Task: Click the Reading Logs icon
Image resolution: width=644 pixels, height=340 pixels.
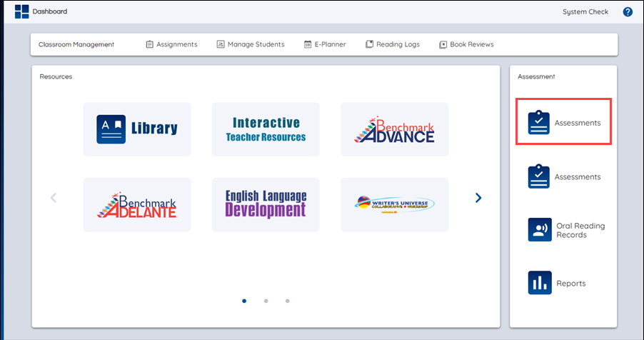Action: pos(369,44)
